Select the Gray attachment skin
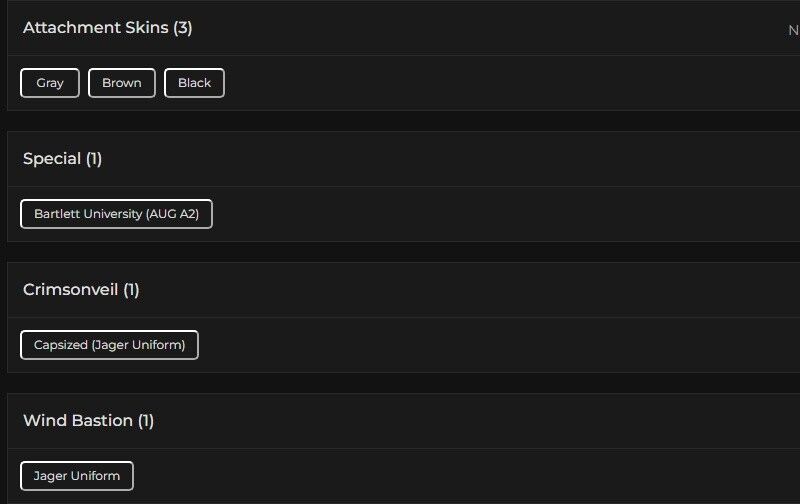Image resolution: width=800 pixels, height=504 pixels. pyautogui.click(x=49, y=83)
